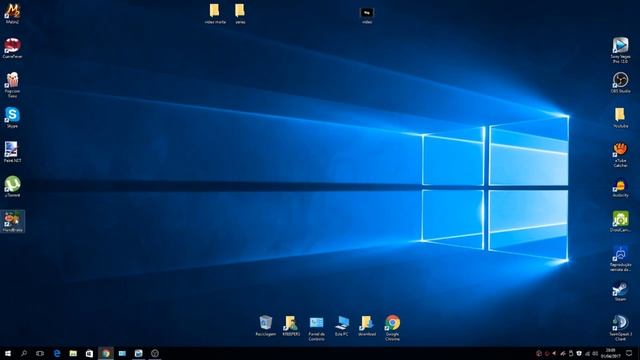Screen dimensions: 640x360
Task: Open the Action Center notifications
Action: (629, 353)
